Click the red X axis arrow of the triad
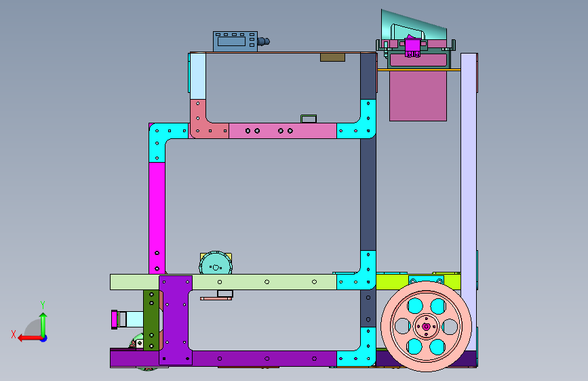 pyautogui.click(x=29, y=338)
